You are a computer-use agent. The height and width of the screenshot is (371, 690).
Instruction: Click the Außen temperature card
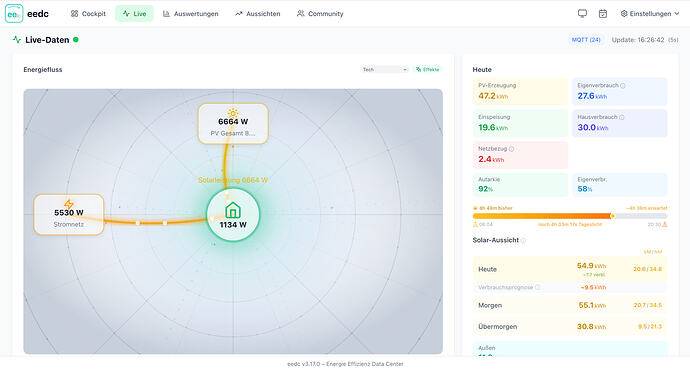570,349
